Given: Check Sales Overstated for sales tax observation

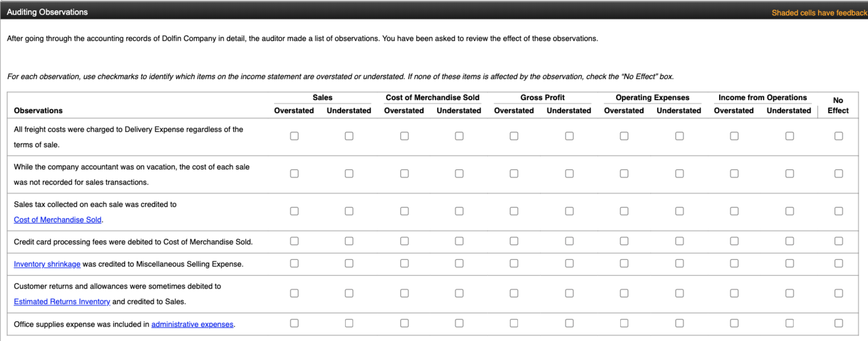Looking at the screenshot, I should tap(294, 211).
